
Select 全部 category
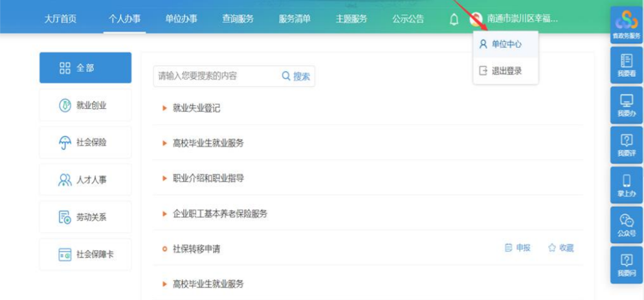point(85,68)
